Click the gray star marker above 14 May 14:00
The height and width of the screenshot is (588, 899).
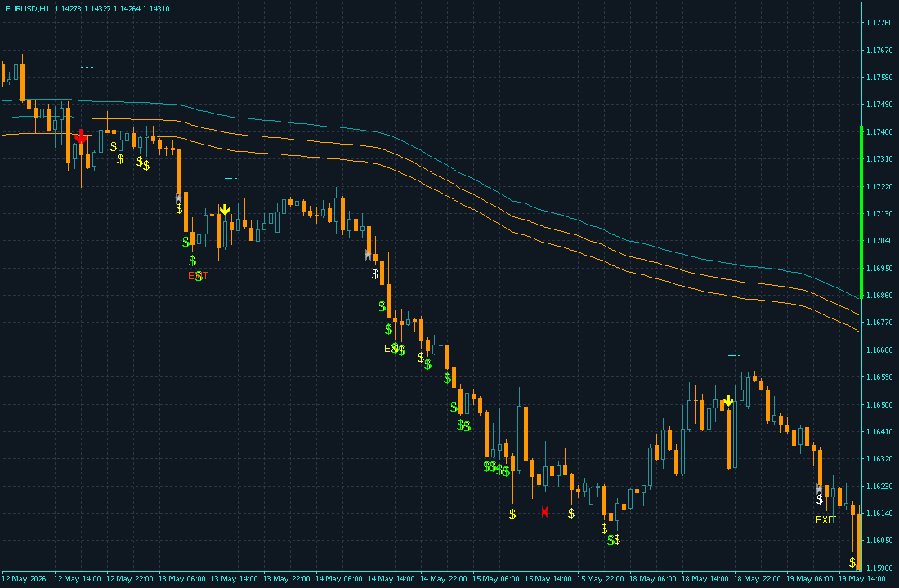click(x=368, y=255)
